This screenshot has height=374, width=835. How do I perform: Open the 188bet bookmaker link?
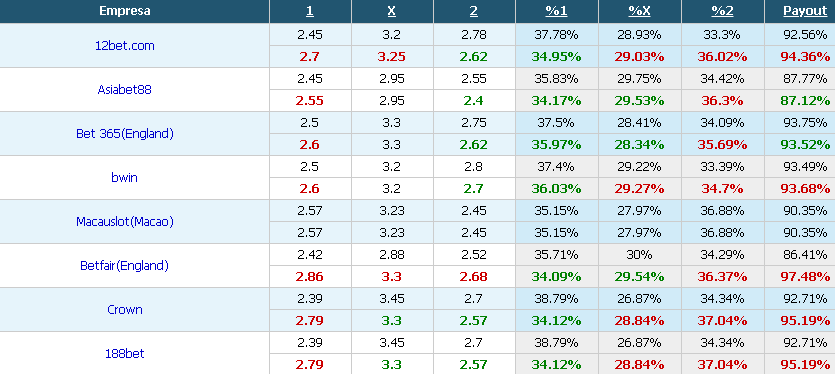click(125, 353)
